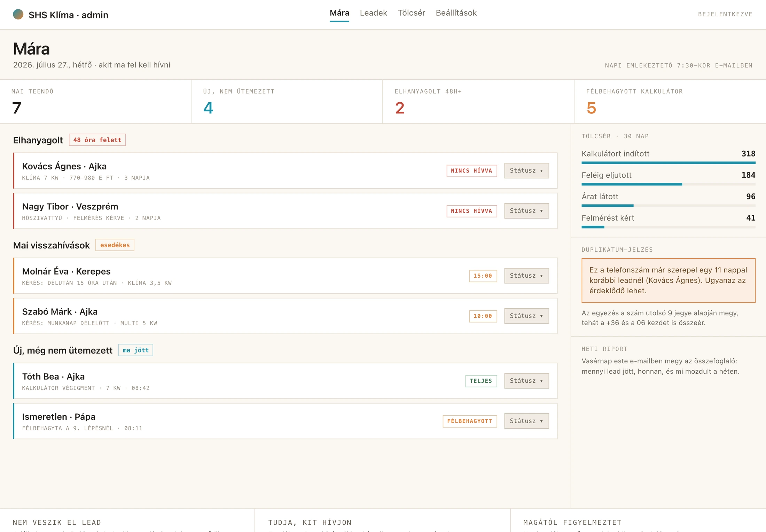Click the 15:00 time badge for Molnár Éva
766x532 pixels.
(483, 276)
